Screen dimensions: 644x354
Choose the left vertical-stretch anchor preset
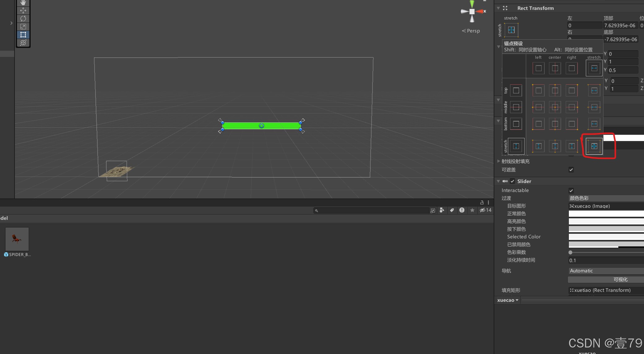click(539, 146)
